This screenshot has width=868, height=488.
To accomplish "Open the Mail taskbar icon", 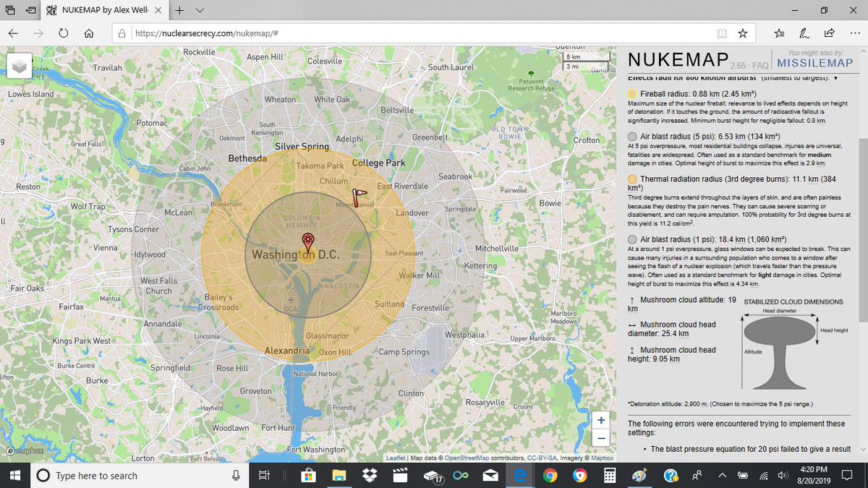I will (x=490, y=476).
